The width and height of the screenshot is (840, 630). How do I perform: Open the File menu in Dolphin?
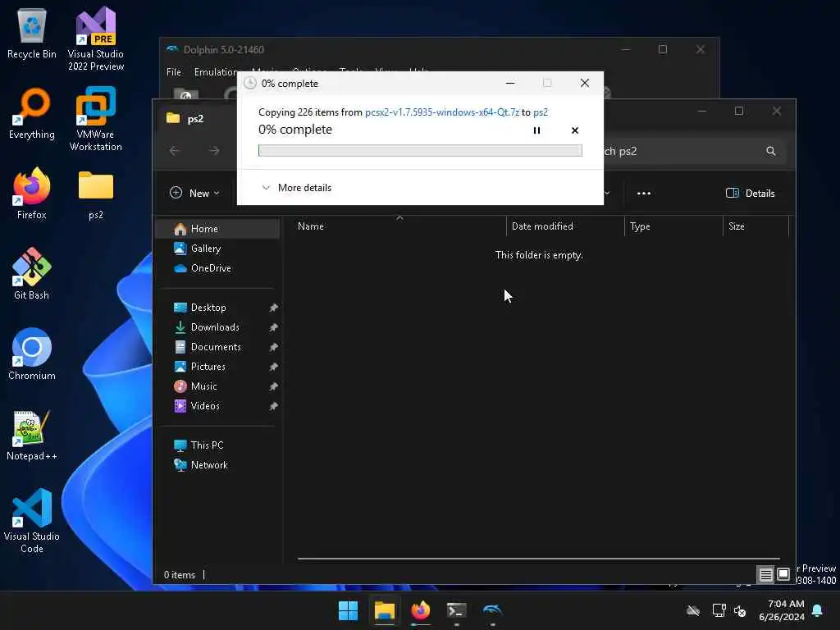point(174,72)
